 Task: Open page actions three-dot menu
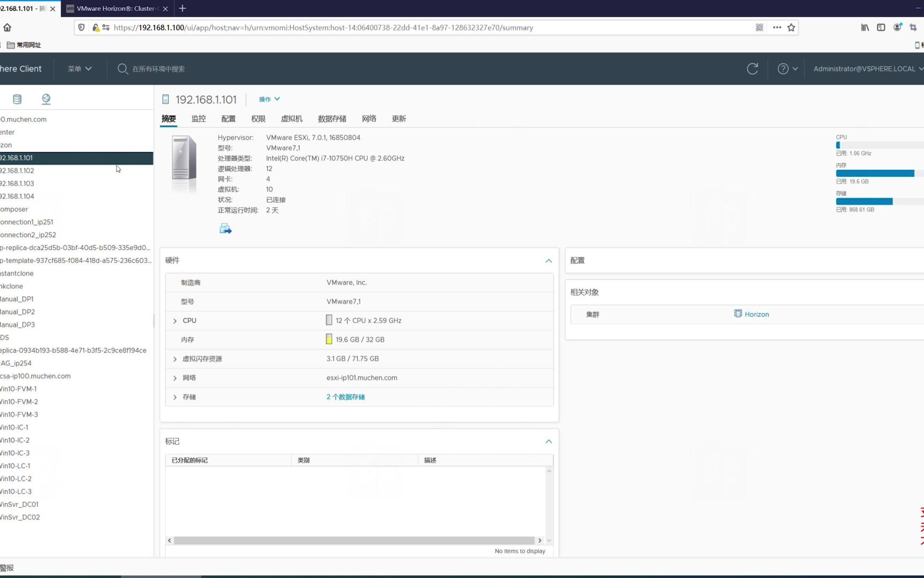coord(777,27)
